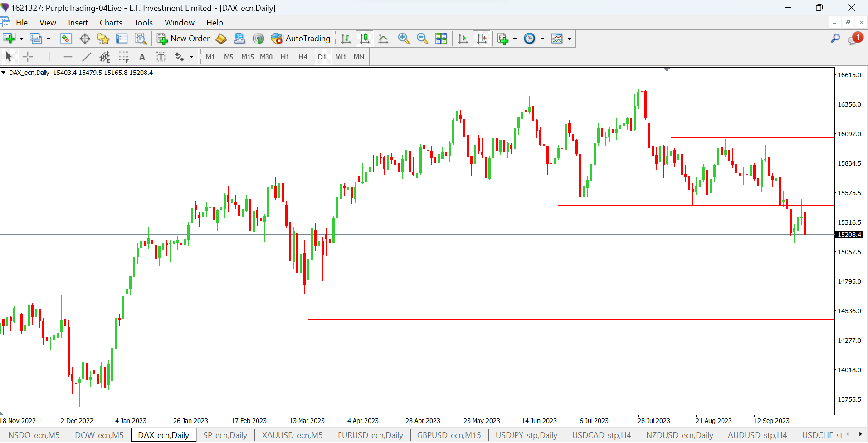Switch chart to candlesticks mode
This screenshot has width=868, height=443.
[365, 39]
